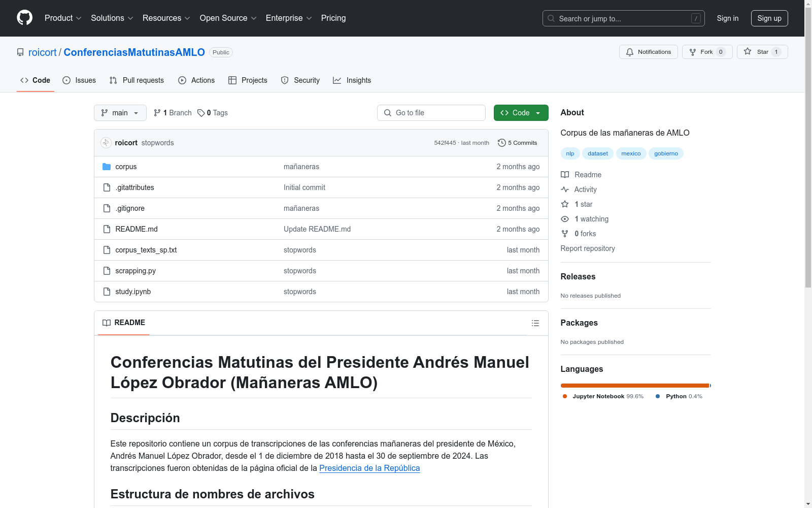The height and width of the screenshot is (508, 812).
Task: Click the Notifications bell button
Action: tap(648, 52)
